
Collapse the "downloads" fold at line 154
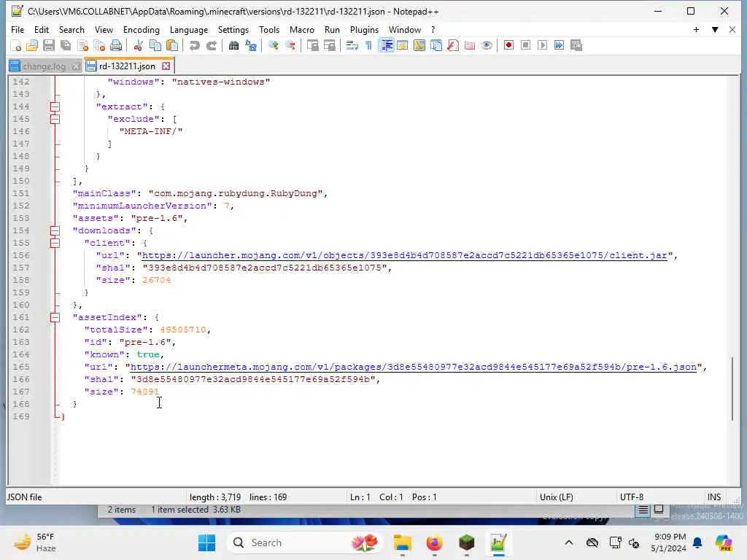55,230
